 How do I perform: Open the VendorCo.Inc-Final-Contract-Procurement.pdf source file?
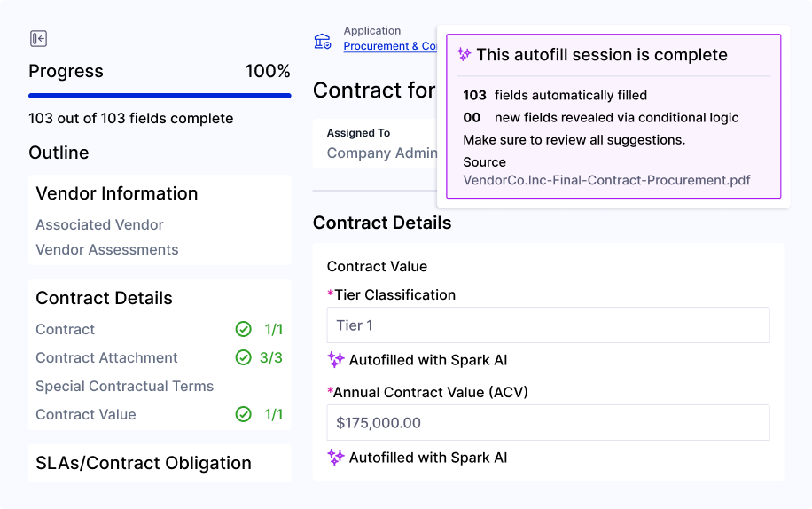pyautogui.click(x=606, y=180)
